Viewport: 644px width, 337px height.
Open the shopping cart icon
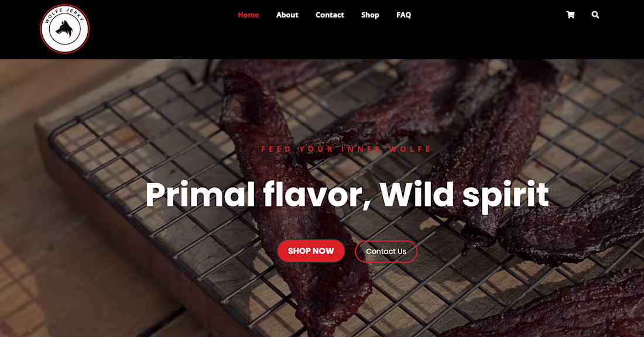pos(570,15)
